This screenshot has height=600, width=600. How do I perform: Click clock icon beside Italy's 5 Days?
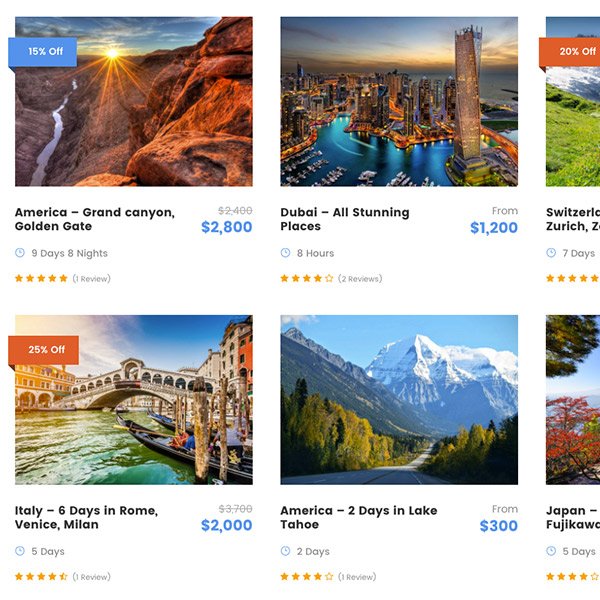[20, 551]
